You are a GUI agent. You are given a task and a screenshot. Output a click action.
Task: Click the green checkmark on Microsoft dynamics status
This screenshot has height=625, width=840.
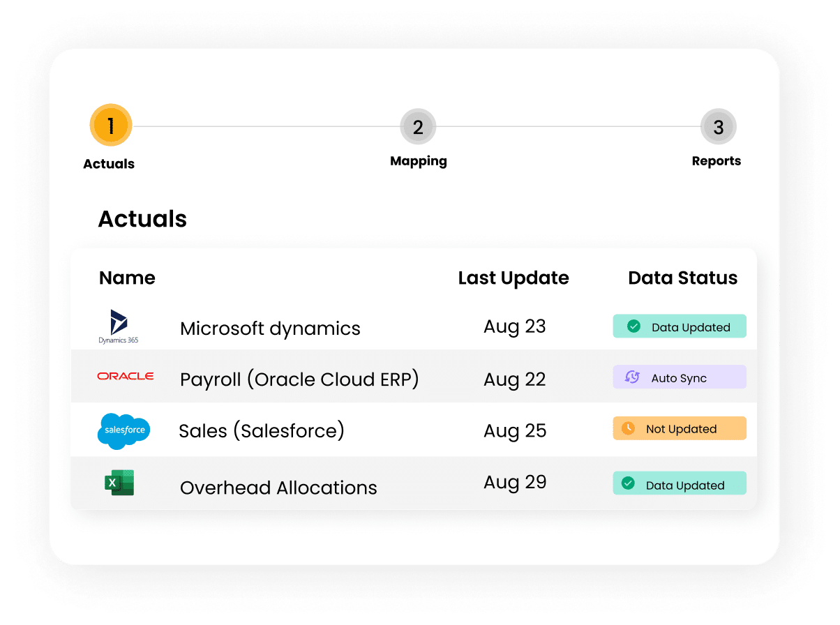click(633, 326)
